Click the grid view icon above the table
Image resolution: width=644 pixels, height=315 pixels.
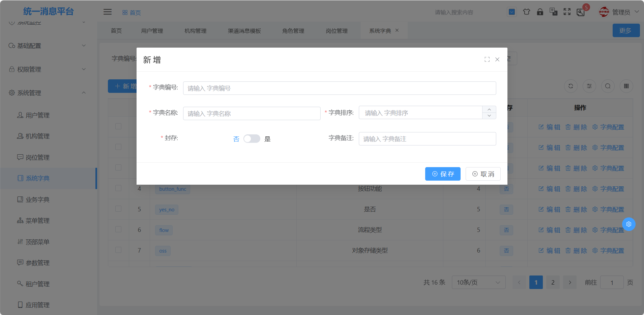pos(626,86)
